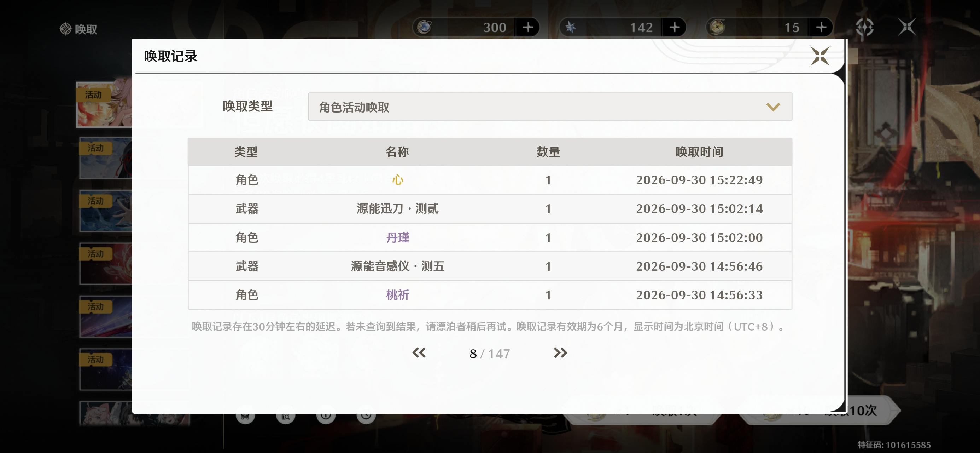The image size is (980, 453).
Task: Click the gold coin currency icon
Action: (x=717, y=28)
